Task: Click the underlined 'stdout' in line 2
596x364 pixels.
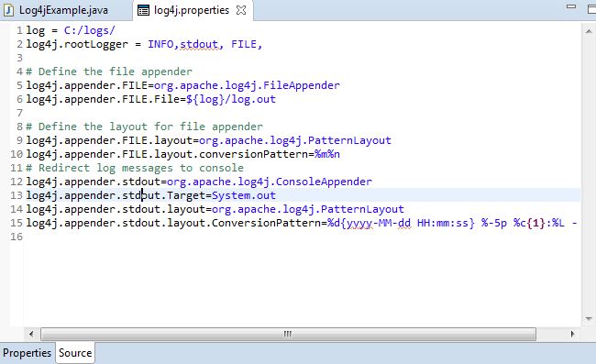Action: point(199,44)
